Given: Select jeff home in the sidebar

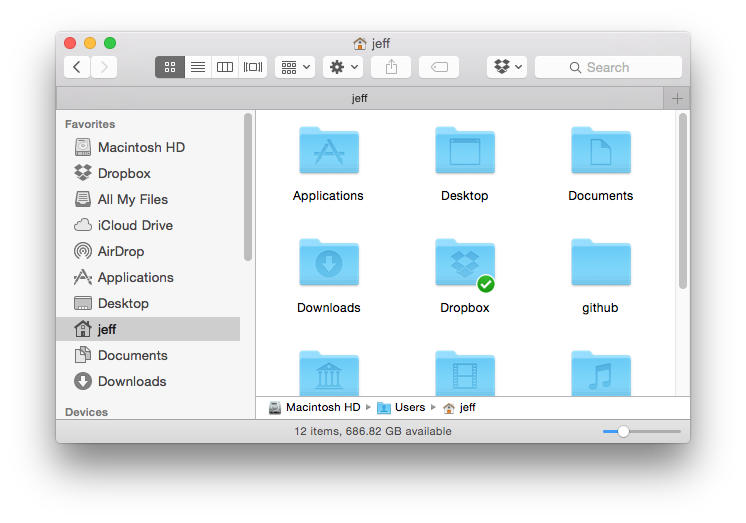Looking at the screenshot, I should pos(148,329).
